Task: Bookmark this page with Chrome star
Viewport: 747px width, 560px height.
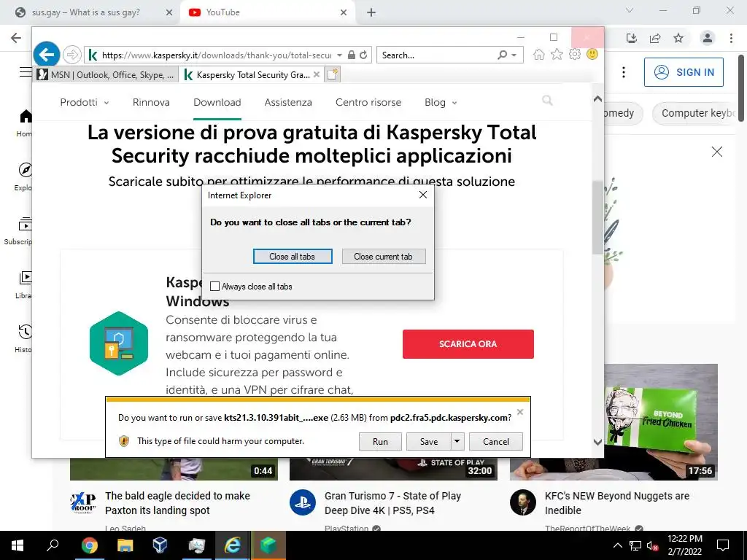Action: pos(678,38)
